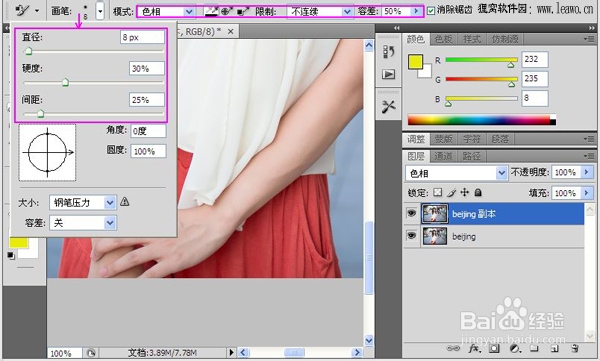The height and width of the screenshot is (361, 600).
Task: Click the 圆度 roundness input field
Action: coord(148,151)
